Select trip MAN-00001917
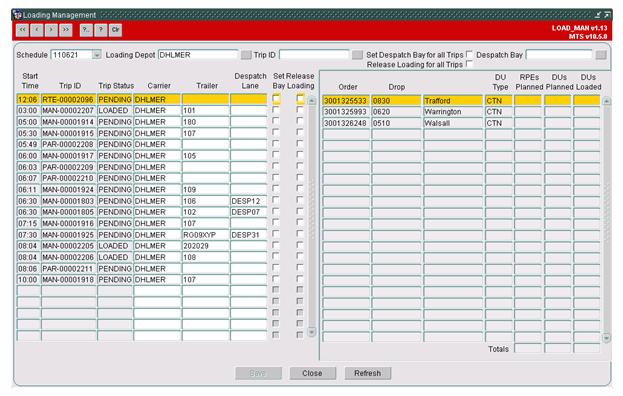623x396 pixels. tap(68, 156)
